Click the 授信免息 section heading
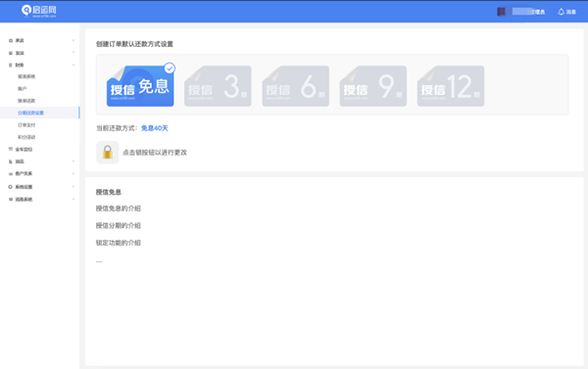Screen dimensions: 588x369 (109, 192)
